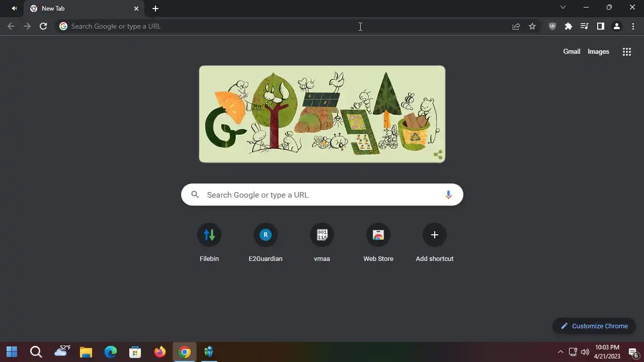Share the doodle with share icon
Screen dimensions: 644x362
tap(438, 155)
